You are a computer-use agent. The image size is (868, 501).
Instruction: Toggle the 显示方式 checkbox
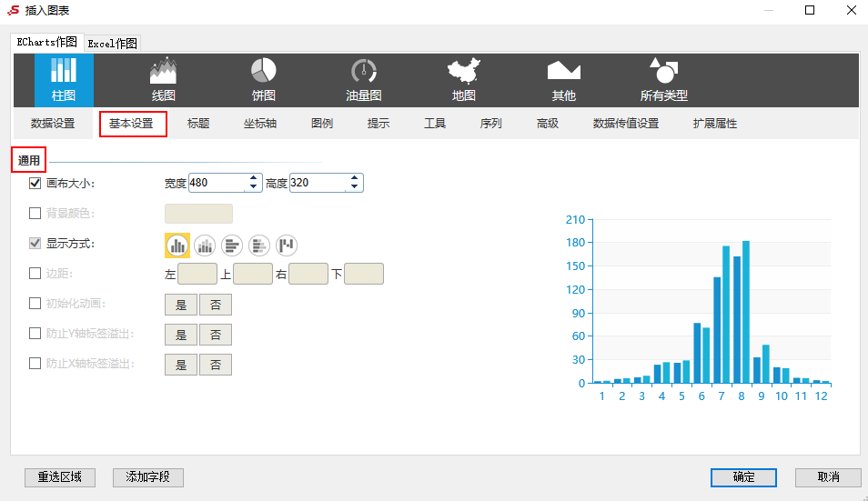tap(35, 244)
